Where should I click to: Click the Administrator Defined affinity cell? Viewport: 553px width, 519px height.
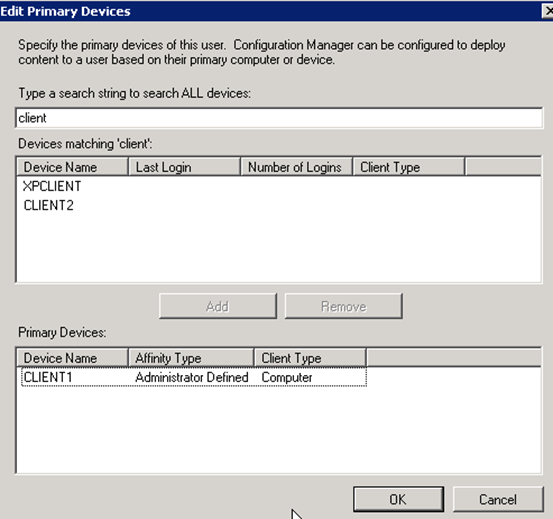192,377
